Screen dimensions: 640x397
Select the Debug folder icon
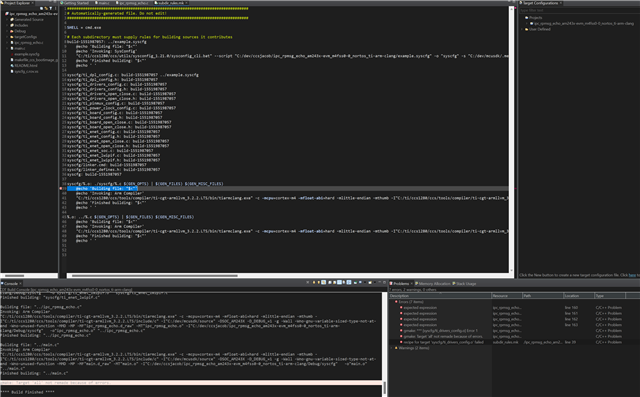tap(12, 31)
